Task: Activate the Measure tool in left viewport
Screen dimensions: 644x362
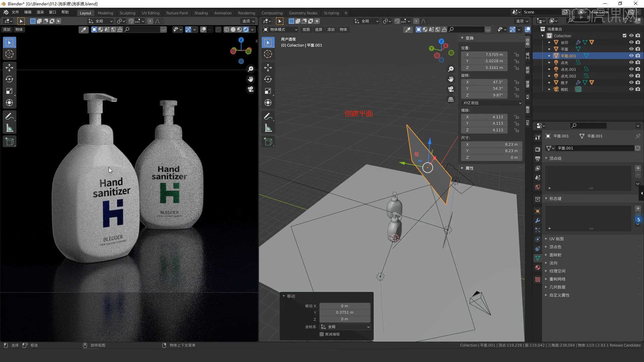Action: 9,128
